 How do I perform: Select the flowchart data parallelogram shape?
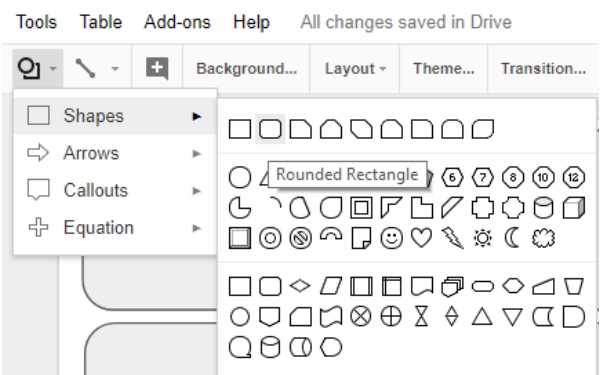[331, 286]
